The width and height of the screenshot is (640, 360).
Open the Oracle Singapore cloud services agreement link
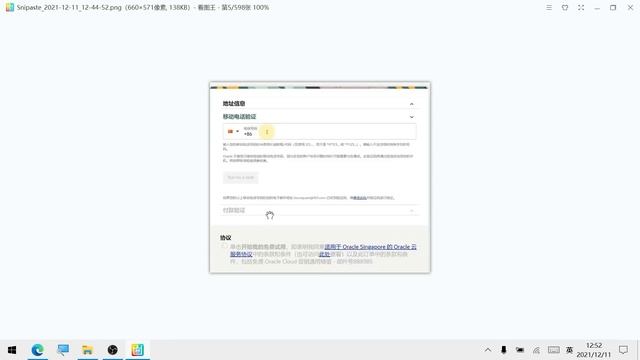click(370, 247)
